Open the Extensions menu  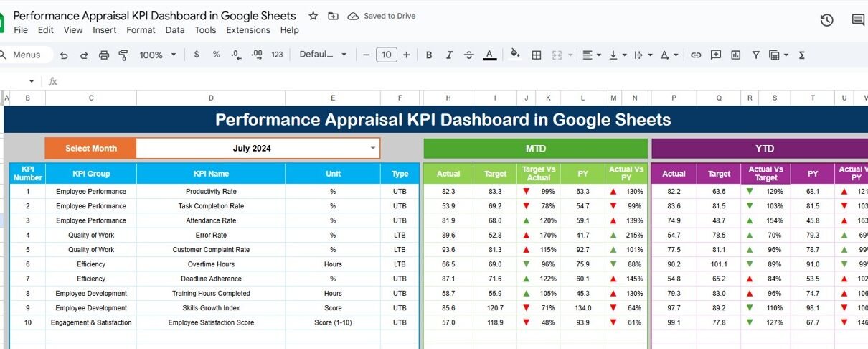pos(247,30)
